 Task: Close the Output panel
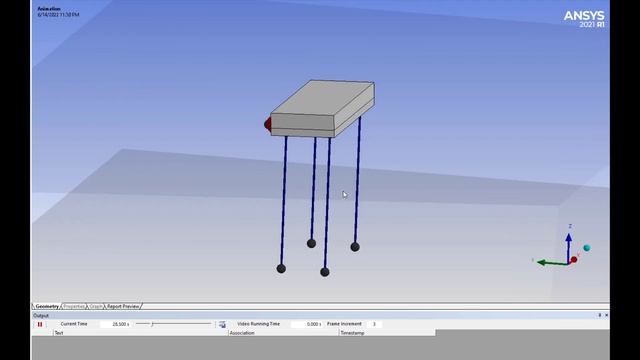coord(606,315)
